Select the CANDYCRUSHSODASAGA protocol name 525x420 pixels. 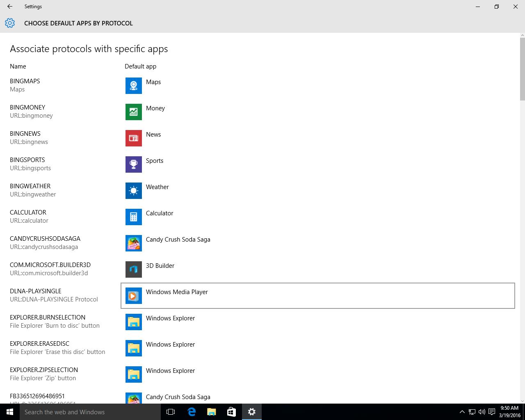[x=45, y=239]
